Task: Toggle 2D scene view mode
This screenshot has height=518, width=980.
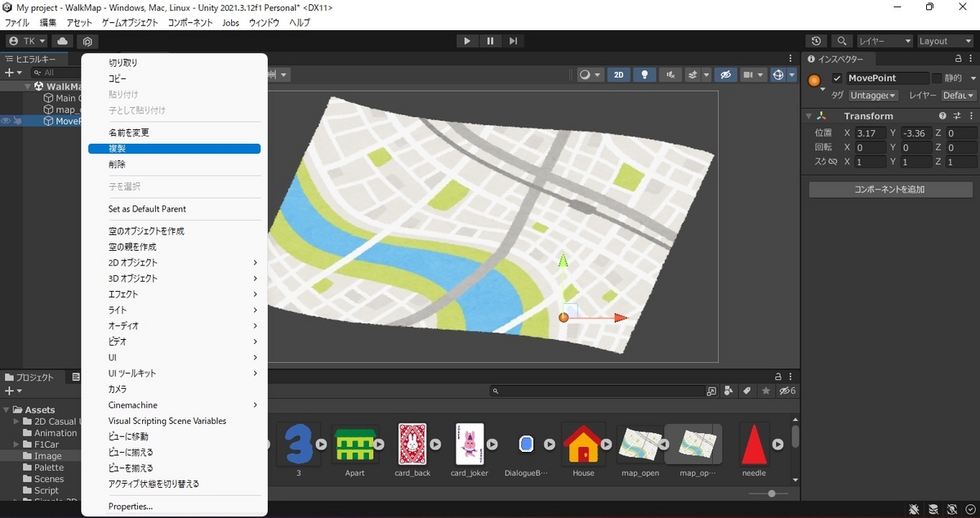Action: pyautogui.click(x=618, y=74)
